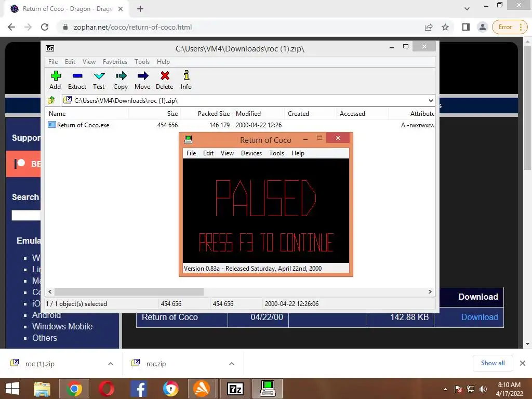Image resolution: width=532 pixels, height=399 pixels.
Task: Expand the 7-Zip address path dropdown
Action: [x=431, y=100]
